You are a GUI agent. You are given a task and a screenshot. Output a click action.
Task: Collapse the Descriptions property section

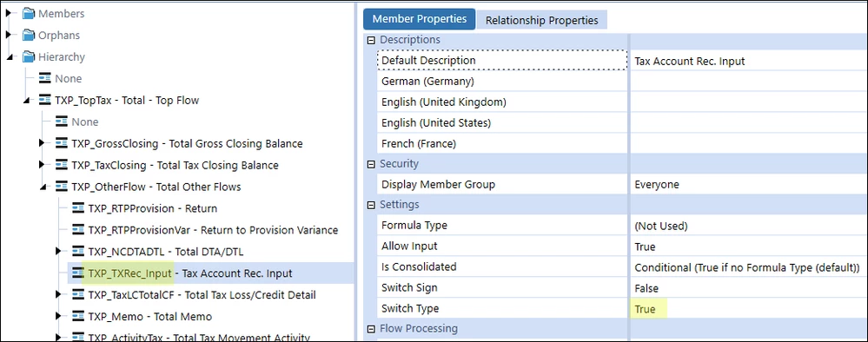(x=372, y=40)
